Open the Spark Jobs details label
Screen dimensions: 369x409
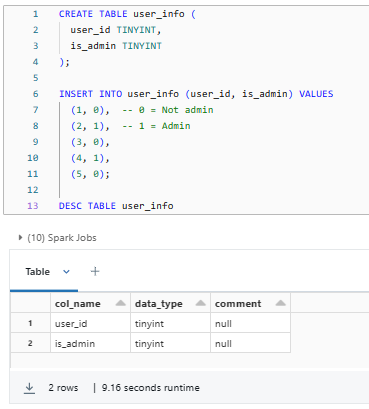[x=62, y=238]
